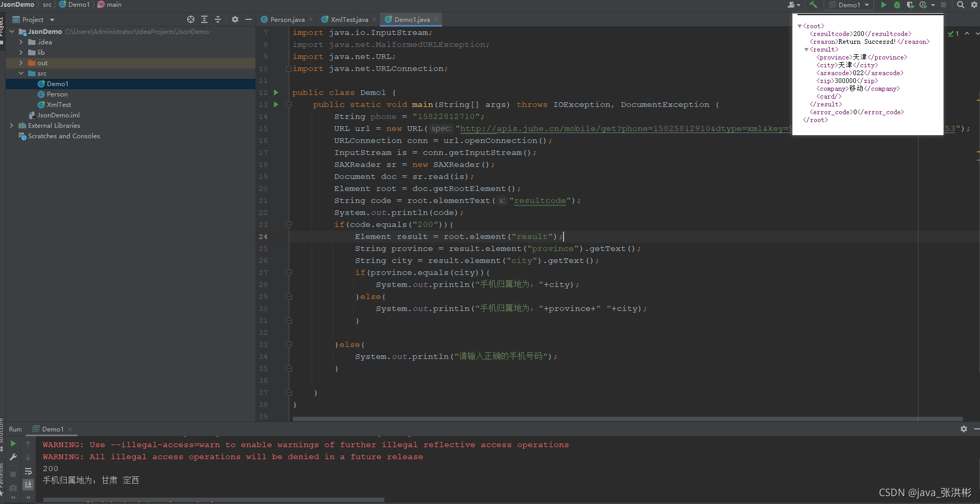Hide the Project panel with minus icon
This screenshot has height=504, width=980.
click(249, 19)
